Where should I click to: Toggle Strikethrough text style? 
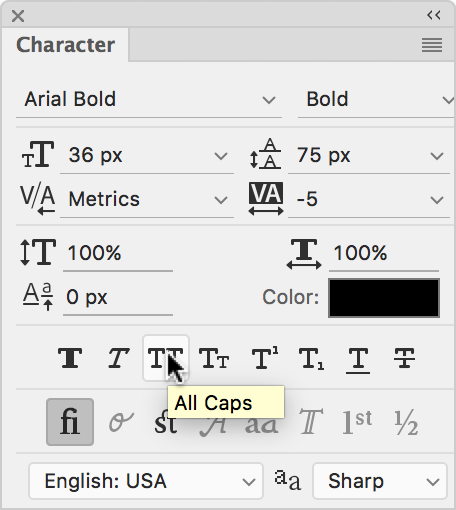click(404, 358)
